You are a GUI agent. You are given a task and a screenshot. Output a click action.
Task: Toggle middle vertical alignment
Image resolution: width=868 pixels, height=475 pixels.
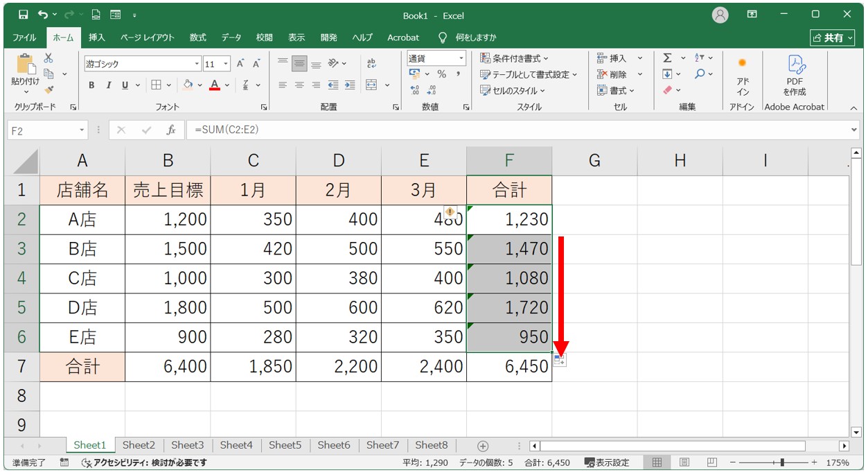pyautogui.click(x=299, y=64)
